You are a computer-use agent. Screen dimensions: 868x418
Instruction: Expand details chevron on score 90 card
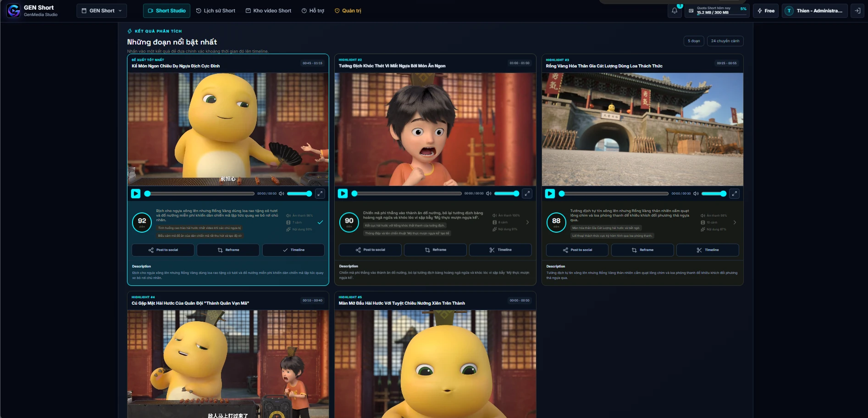(527, 222)
